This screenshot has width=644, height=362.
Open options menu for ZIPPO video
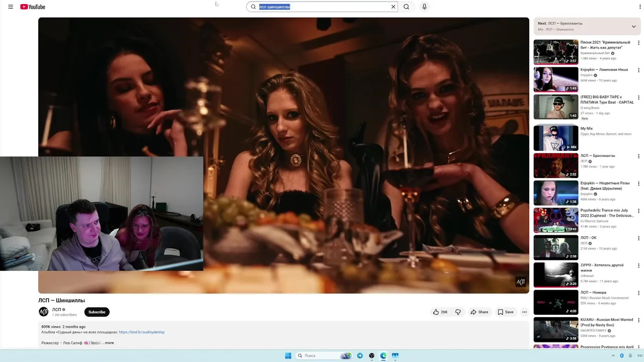(639, 265)
